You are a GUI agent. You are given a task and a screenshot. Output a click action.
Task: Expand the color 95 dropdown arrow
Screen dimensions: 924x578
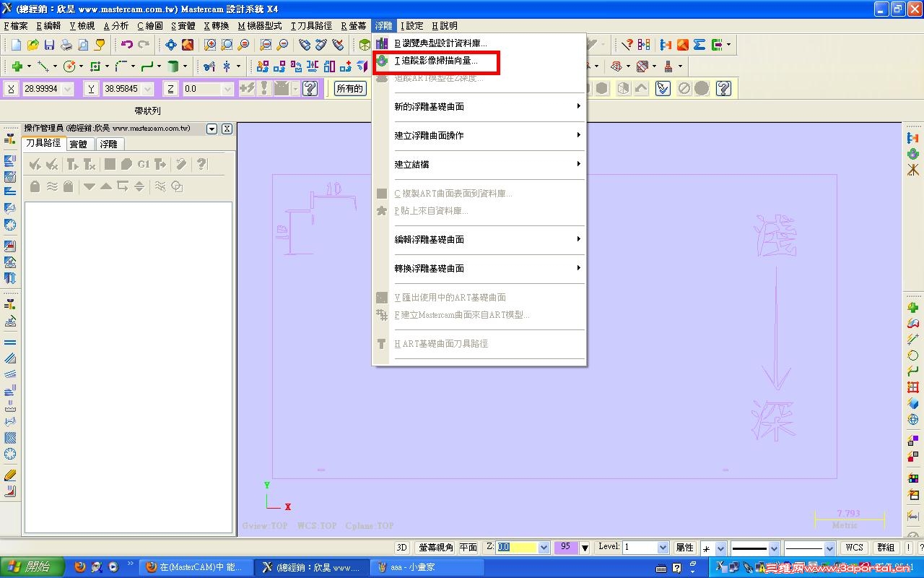tap(585, 548)
